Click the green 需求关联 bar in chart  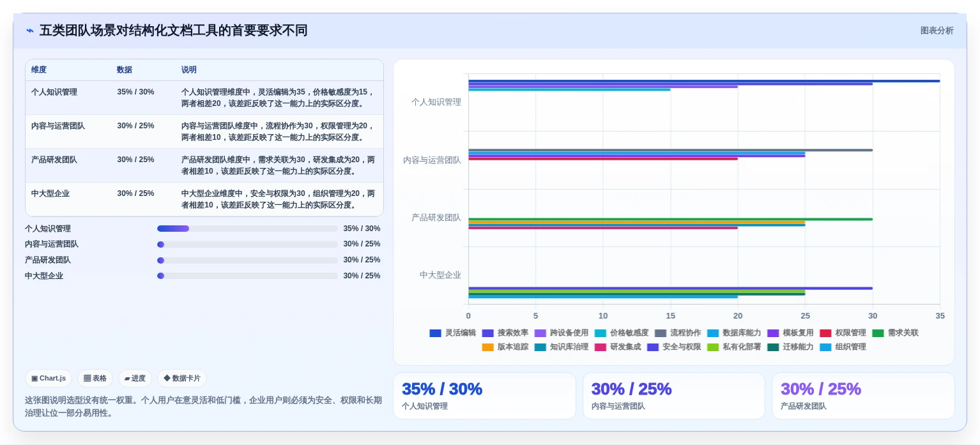(670, 219)
